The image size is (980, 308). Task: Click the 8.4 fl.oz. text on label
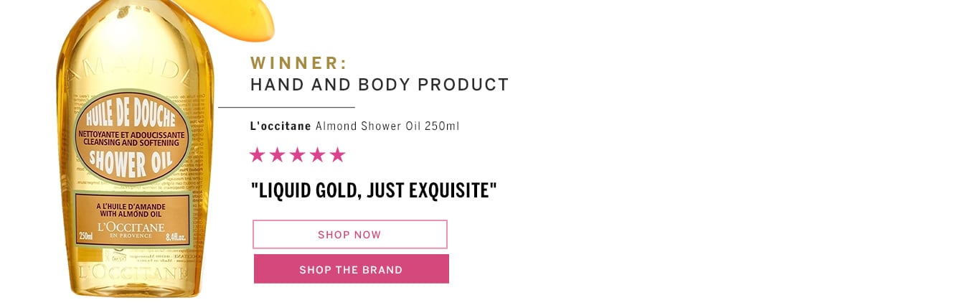176,235
